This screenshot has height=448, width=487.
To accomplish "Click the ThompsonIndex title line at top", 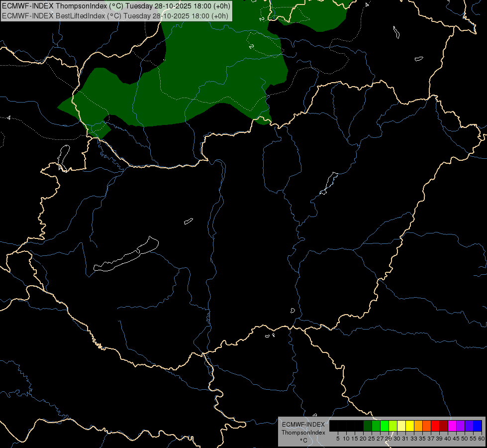I will click(116, 6).
